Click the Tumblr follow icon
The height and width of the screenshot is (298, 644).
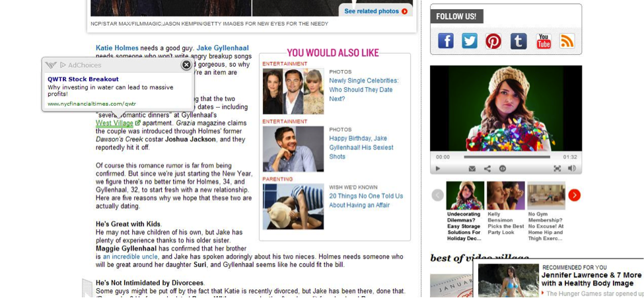(x=519, y=41)
